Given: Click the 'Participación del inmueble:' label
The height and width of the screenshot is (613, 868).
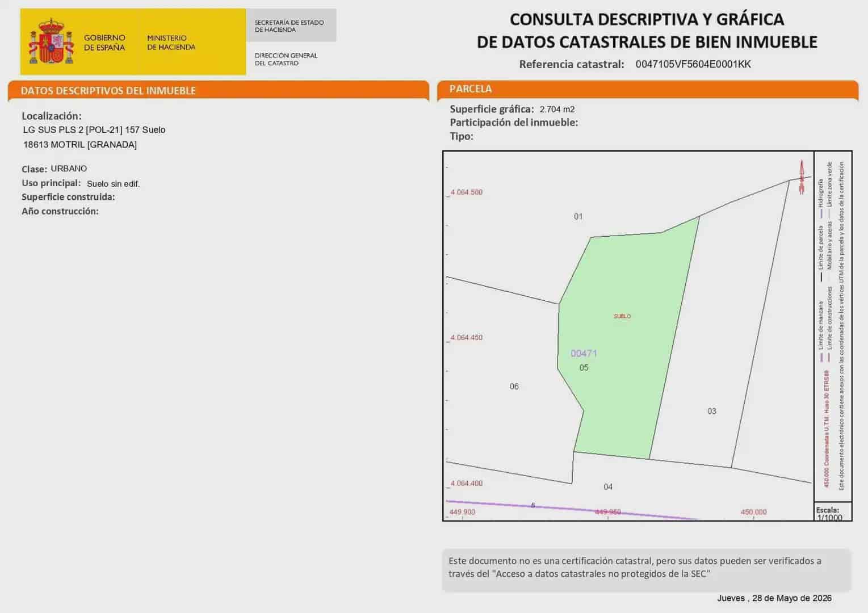Looking at the screenshot, I should tap(514, 123).
